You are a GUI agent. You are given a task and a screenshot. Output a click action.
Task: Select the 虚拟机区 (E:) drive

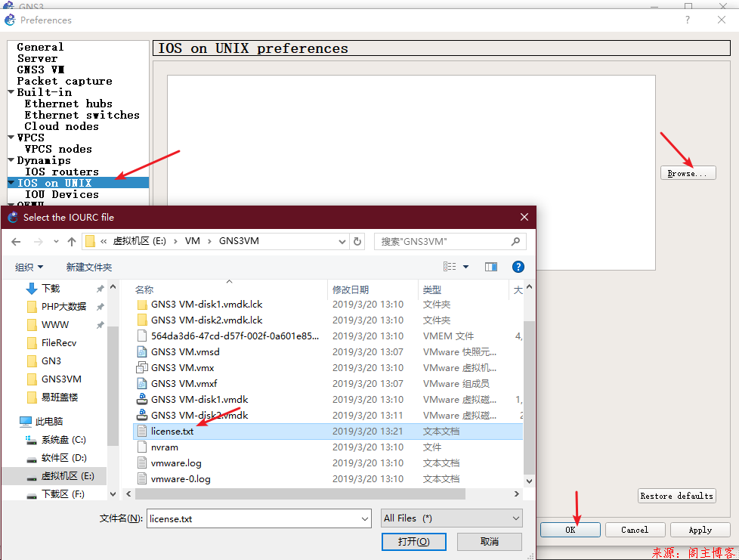(67, 476)
